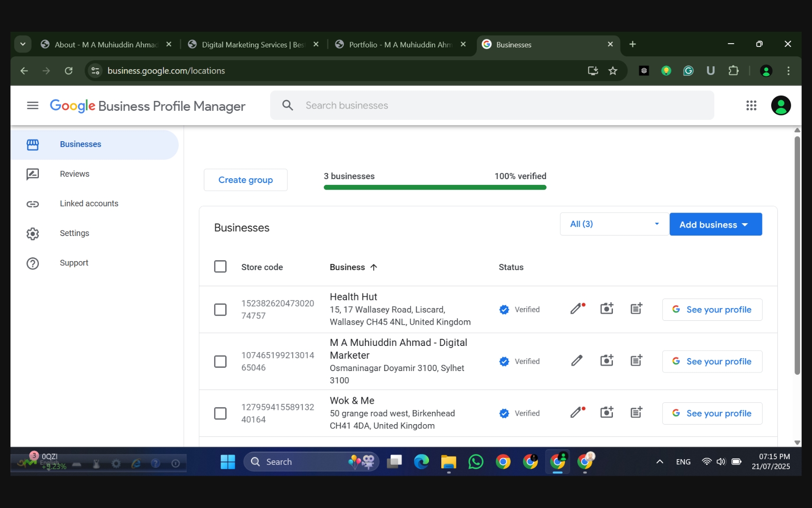Close the Portfolio tab

coord(463,44)
